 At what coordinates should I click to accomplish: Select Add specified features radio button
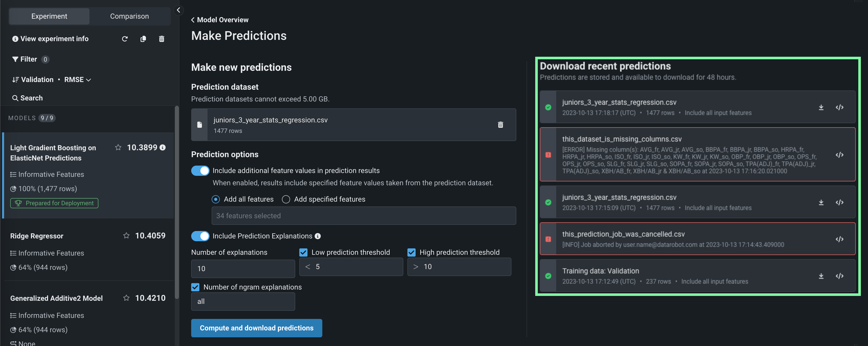coord(286,199)
